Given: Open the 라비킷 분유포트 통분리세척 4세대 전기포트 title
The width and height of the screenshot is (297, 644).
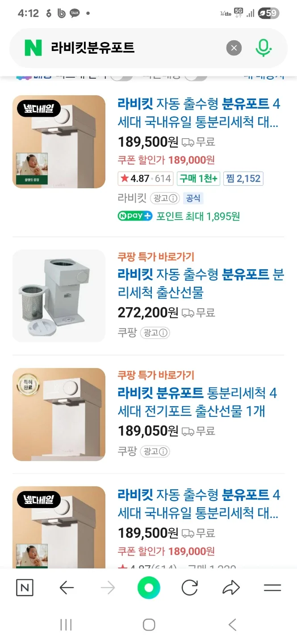Looking at the screenshot, I should (x=197, y=402).
